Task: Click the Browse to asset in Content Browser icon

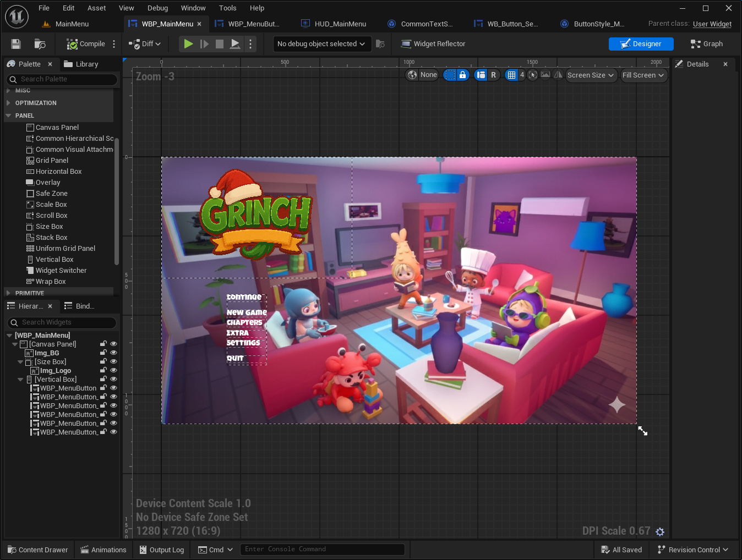Action: point(40,44)
